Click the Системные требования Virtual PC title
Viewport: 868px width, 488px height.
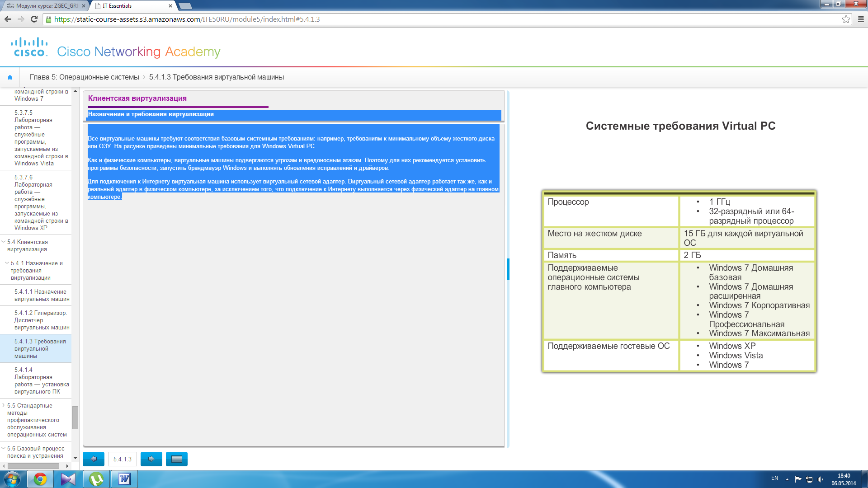click(x=681, y=126)
